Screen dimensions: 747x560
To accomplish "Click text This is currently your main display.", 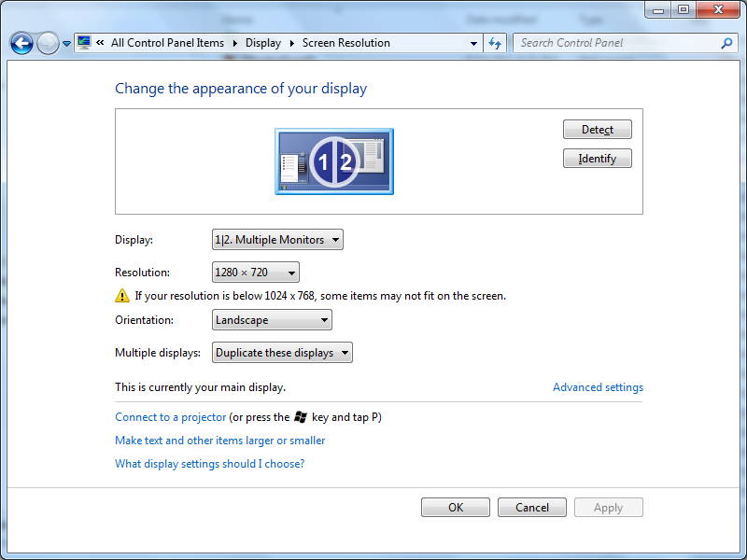I will tap(200, 387).
